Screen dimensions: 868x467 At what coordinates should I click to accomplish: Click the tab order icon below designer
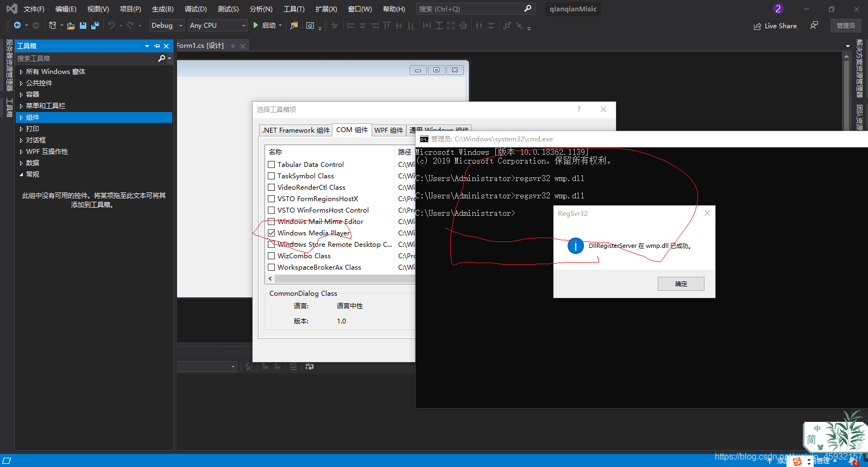310,367
